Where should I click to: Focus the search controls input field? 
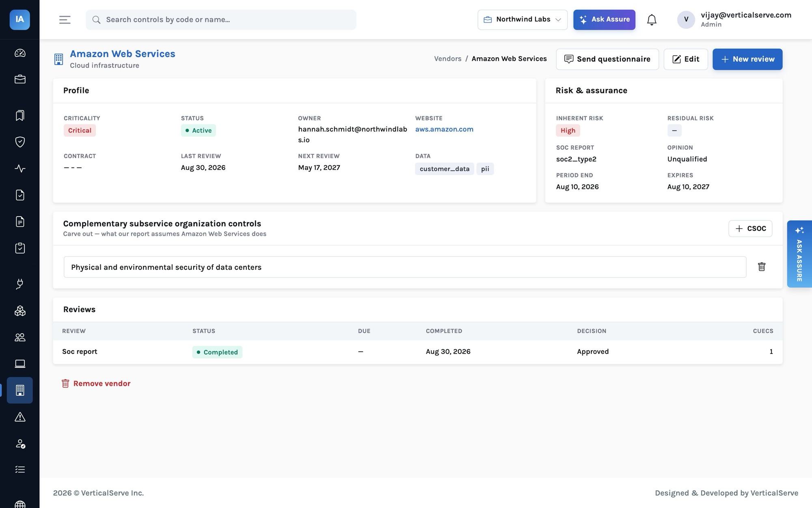click(221, 20)
